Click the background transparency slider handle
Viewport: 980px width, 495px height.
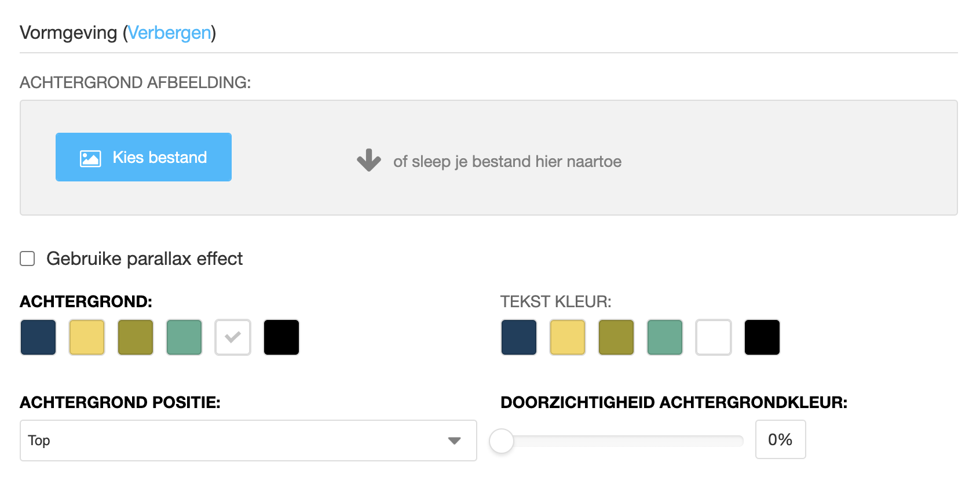tap(502, 441)
